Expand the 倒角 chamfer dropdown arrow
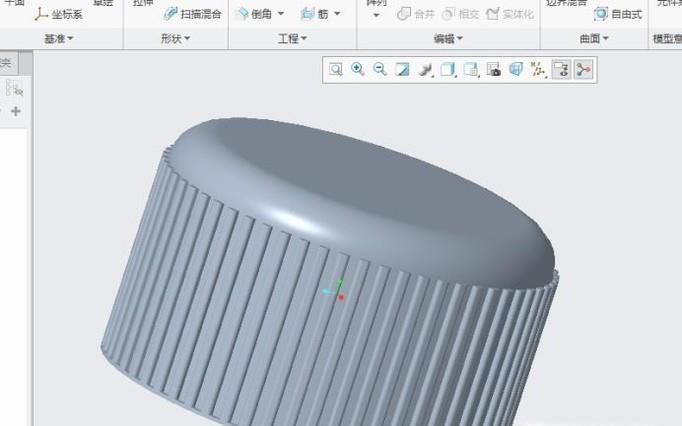 point(281,14)
